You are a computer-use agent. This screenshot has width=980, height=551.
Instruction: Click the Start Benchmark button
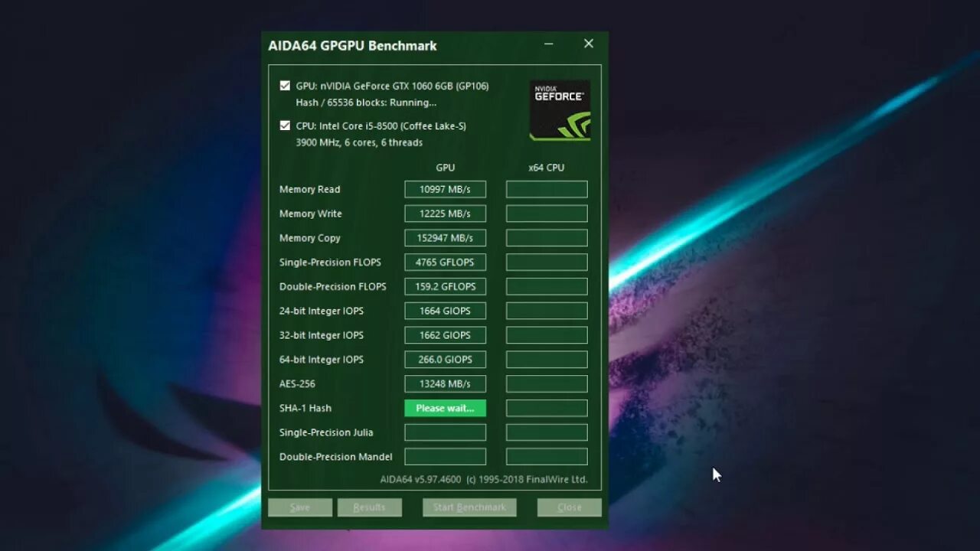click(x=469, y=507)
